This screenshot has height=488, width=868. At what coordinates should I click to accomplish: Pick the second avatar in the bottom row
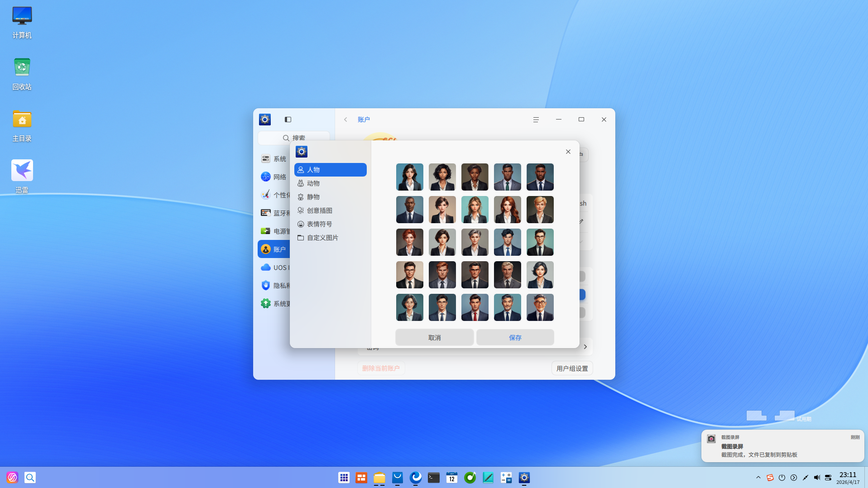tap(442, 307)
